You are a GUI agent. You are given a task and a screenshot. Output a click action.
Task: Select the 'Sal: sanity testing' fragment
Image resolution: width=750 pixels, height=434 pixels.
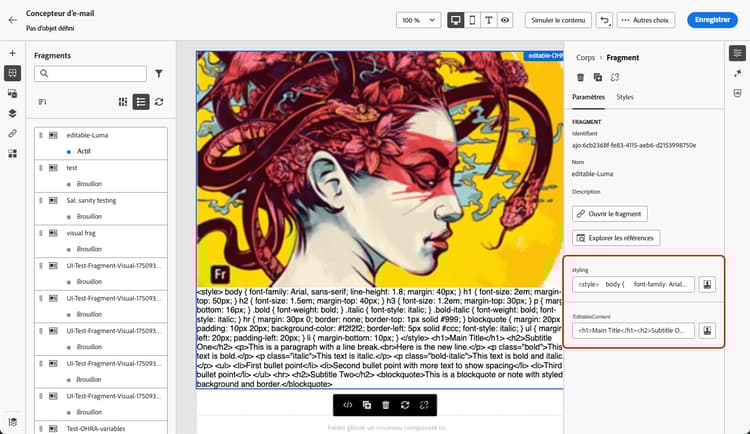click(x=100, y=208)
